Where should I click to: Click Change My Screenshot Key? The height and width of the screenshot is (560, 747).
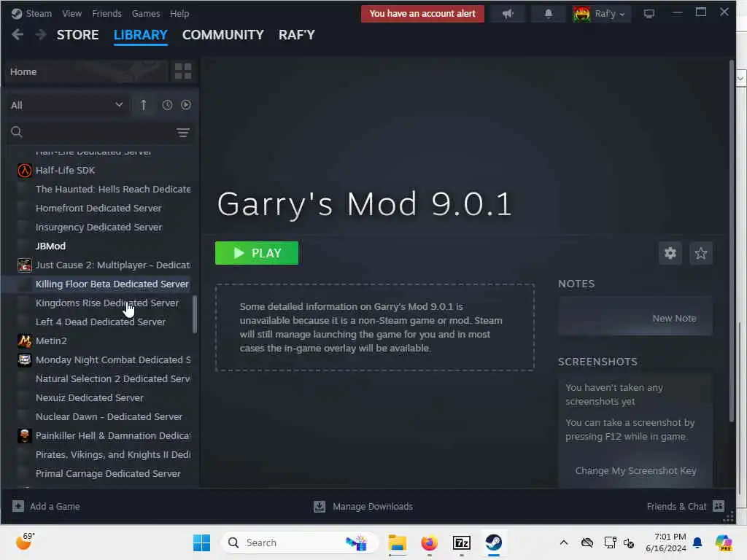(635, 470)
